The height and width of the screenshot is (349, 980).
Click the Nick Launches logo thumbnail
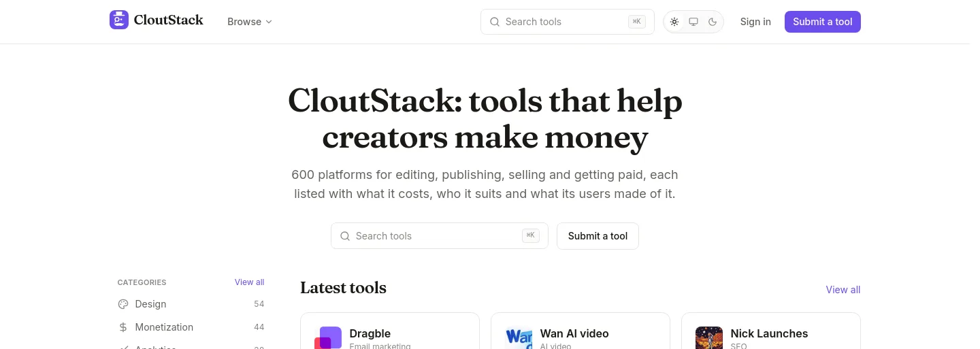coord(709,338)
